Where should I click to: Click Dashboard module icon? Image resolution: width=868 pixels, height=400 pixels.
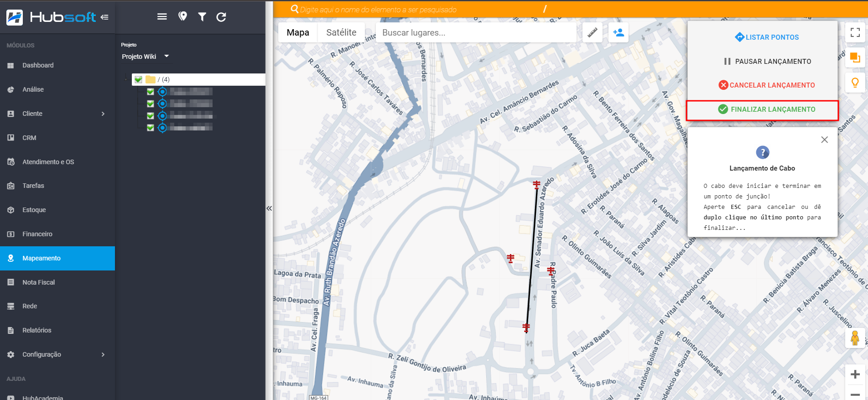click(11, 66)
